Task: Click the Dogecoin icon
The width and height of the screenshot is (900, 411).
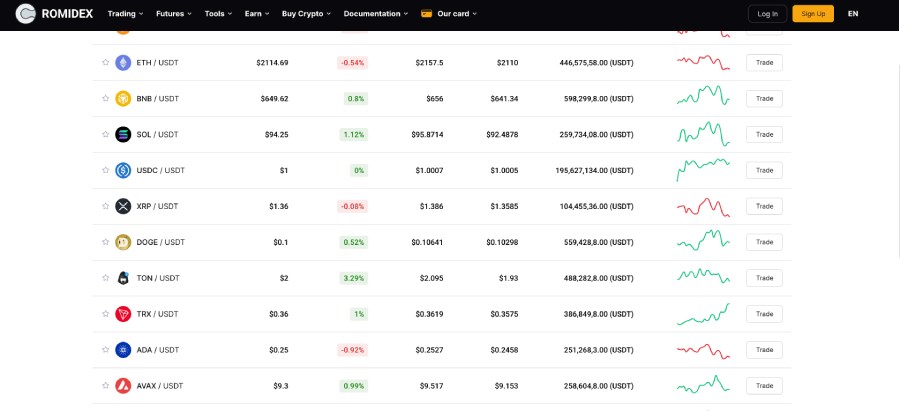Action: (x=123, y=242)
